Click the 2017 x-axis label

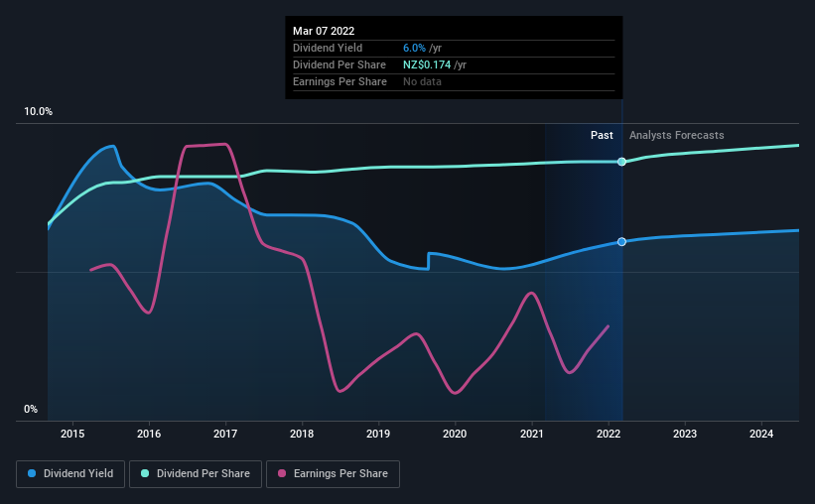(x=225, y=434)
